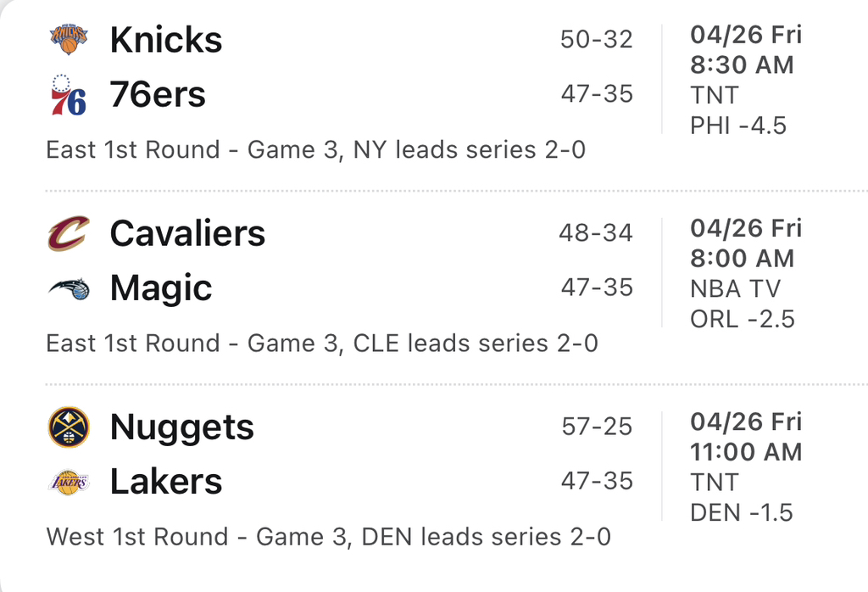
Task: Click the ORL -2.5 betting line
Action: pyautogui.click(x=743, y=319)
